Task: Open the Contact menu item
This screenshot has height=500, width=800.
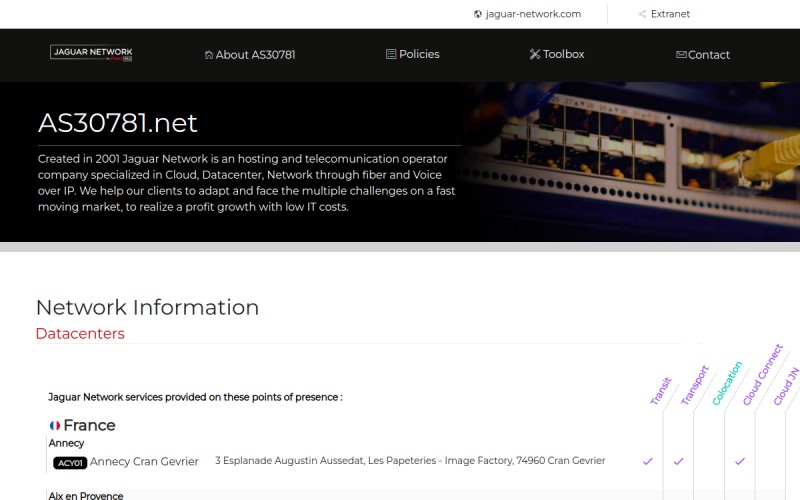Action: (x=703, y=55)
